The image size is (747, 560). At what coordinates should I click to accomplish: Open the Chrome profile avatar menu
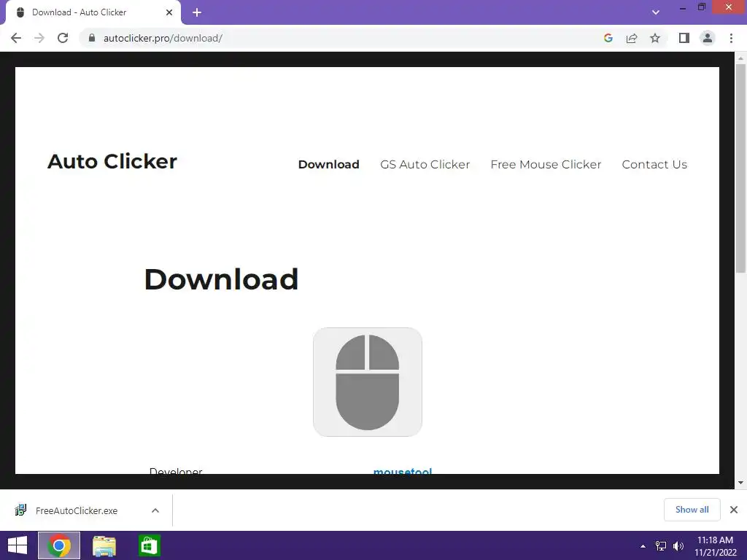coord(708,38)
